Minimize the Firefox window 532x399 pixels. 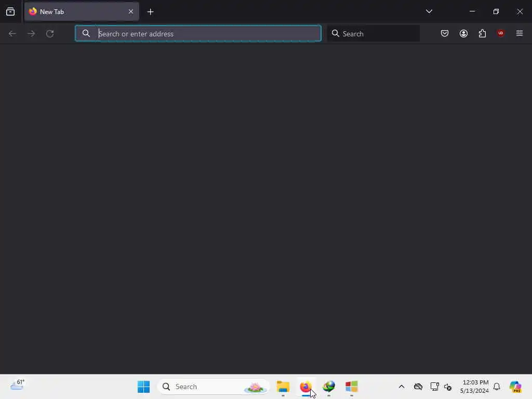[472, 11]
